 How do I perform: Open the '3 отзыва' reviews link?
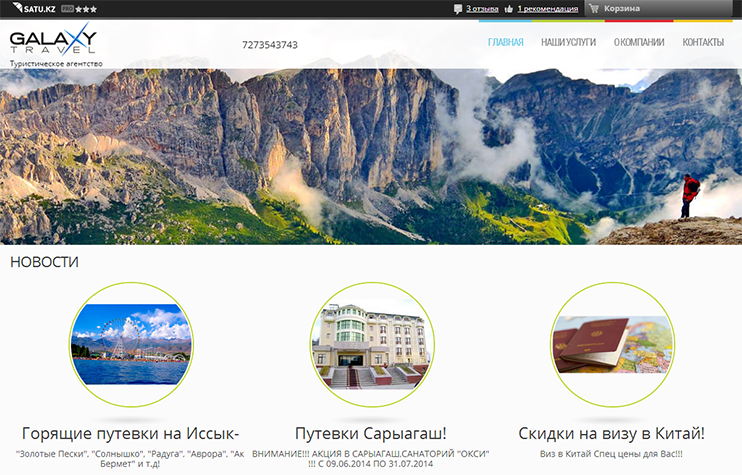click(x=482, y=9)
